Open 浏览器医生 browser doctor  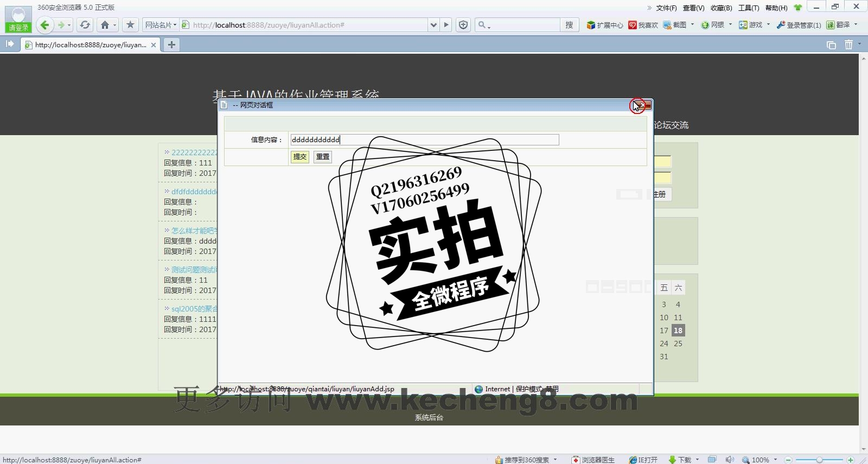593,460
